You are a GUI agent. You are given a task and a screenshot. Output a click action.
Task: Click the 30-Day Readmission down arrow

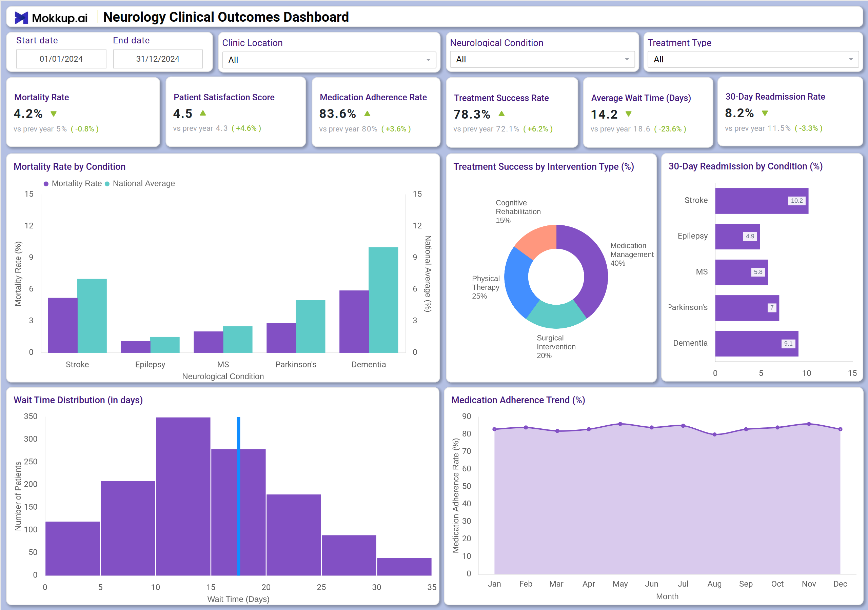point(765,113)
